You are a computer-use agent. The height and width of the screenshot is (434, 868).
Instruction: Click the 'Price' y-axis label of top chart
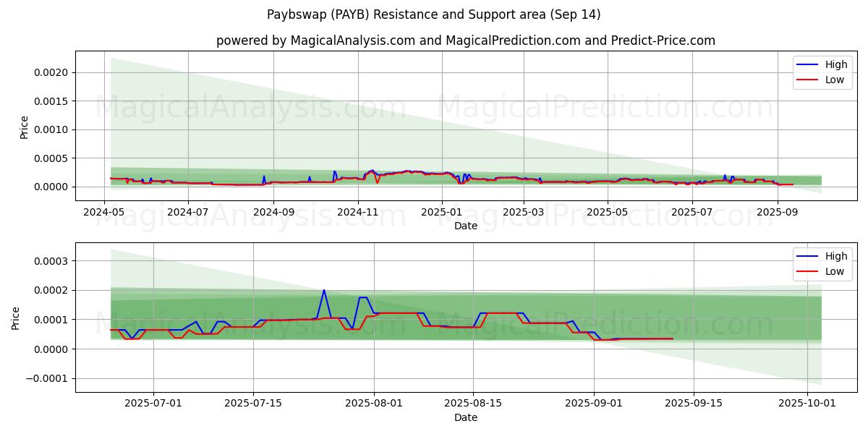pyautogui.click(x=24, y=127)
